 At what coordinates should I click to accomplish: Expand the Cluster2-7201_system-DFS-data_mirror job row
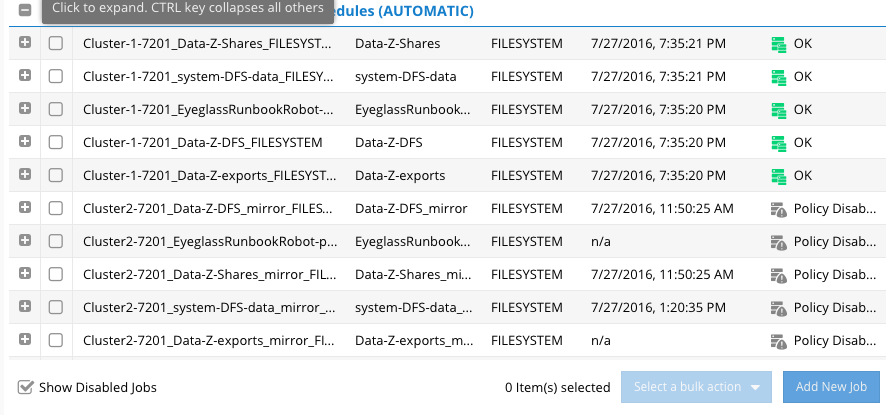25,306
